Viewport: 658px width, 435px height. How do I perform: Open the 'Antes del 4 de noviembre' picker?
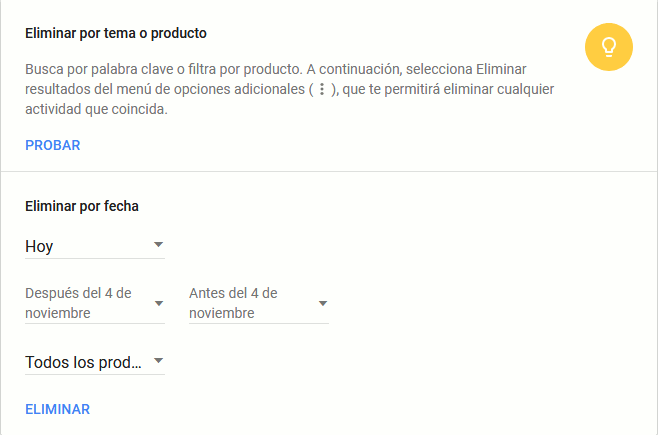click(x=258, y=303)
